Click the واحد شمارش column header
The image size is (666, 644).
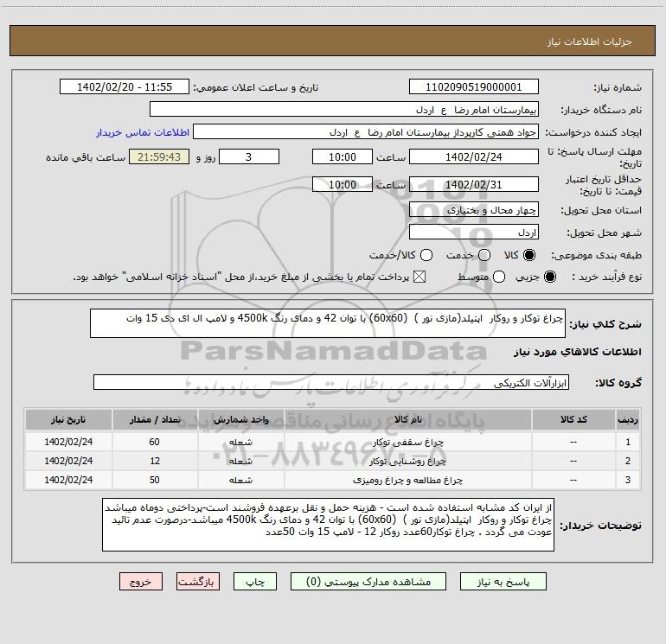click(240, 419)
